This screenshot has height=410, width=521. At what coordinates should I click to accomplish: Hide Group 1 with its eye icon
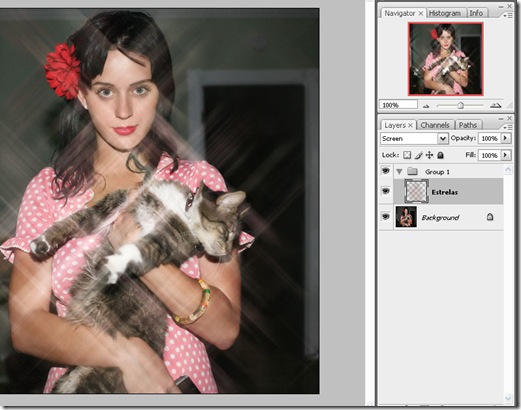pyautogui.click(x=386, y=171)
